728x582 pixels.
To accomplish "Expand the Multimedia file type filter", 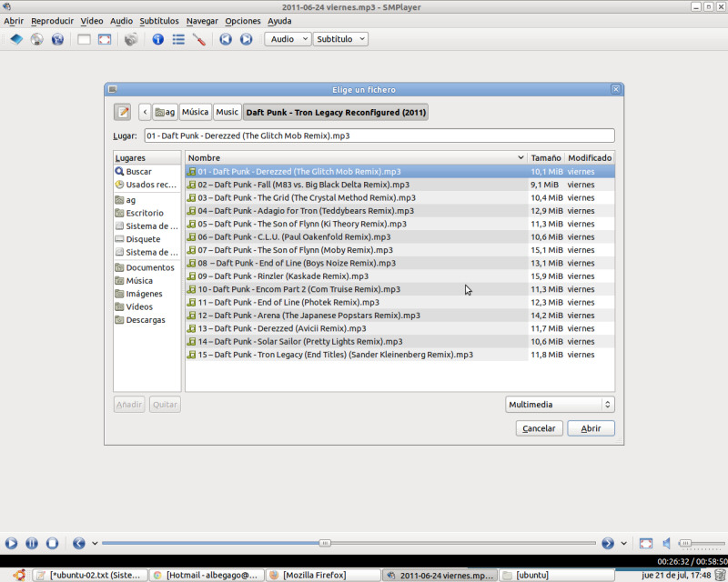I will pyautogui.click(x=560, y=405).
